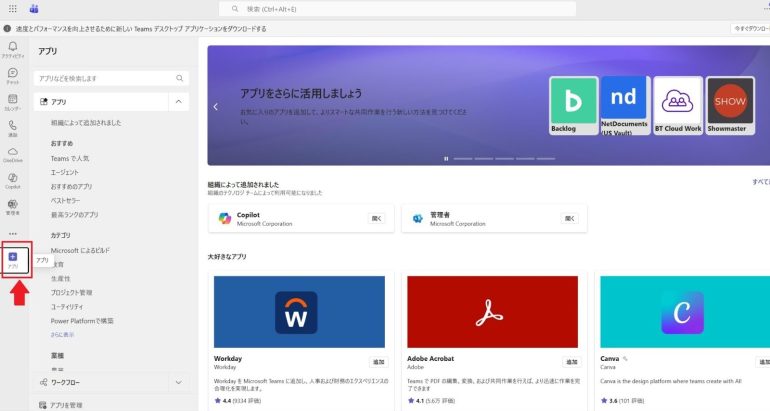Open Chat in the left rail
The image size is (770, 411).
[13, 76]
